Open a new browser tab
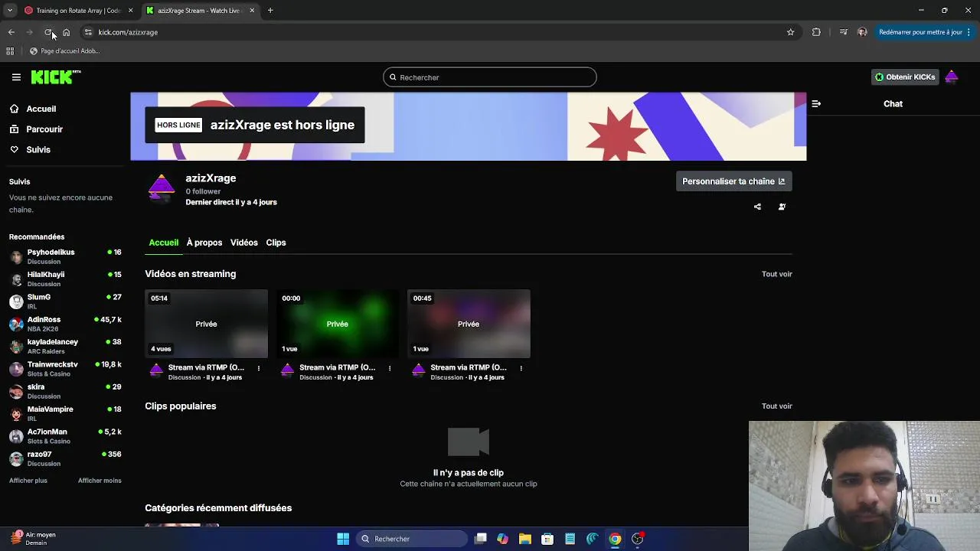 (270, 11)
